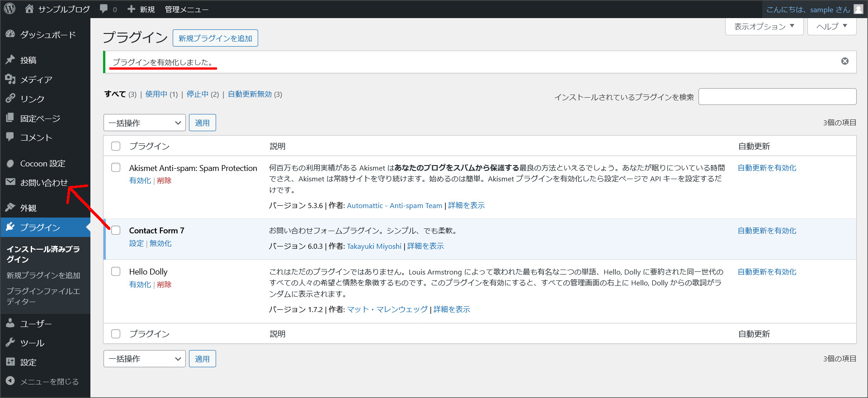
Task: Open the comments bubble icon in the admin bar
Action: point(104,9)
